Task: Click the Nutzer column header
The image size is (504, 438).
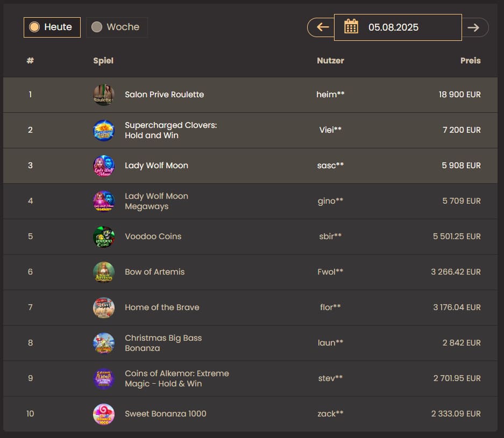Action: [x=330, y=60]
